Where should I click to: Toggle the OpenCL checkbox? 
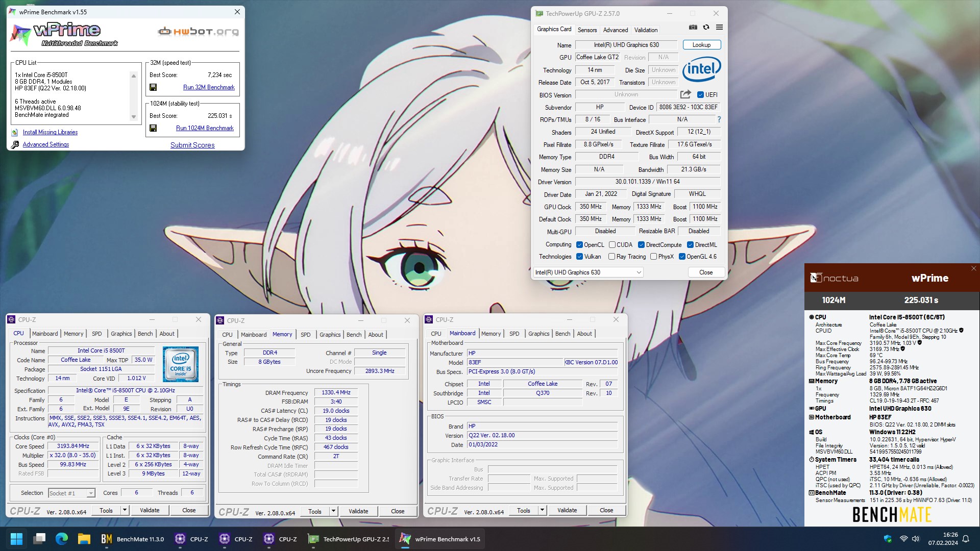(579, 245)
